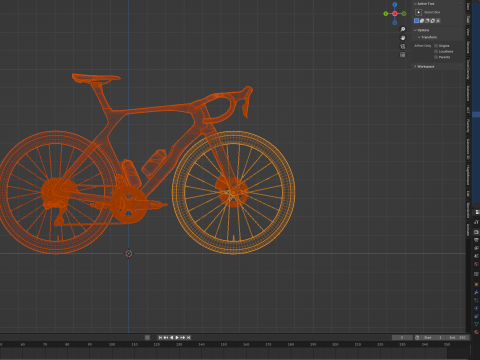480x360 pixels.
Task: Click the Start frame field
Action: 433,337
